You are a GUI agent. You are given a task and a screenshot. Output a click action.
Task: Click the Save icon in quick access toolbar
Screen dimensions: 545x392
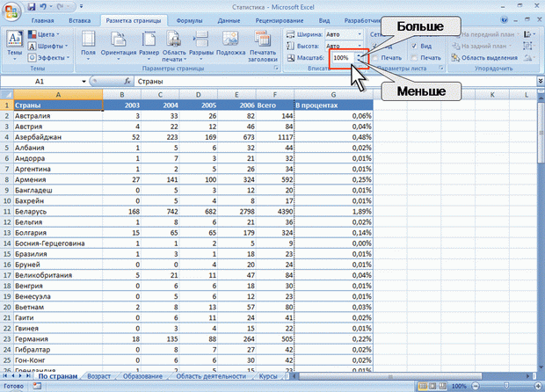(x=32, y=7)
